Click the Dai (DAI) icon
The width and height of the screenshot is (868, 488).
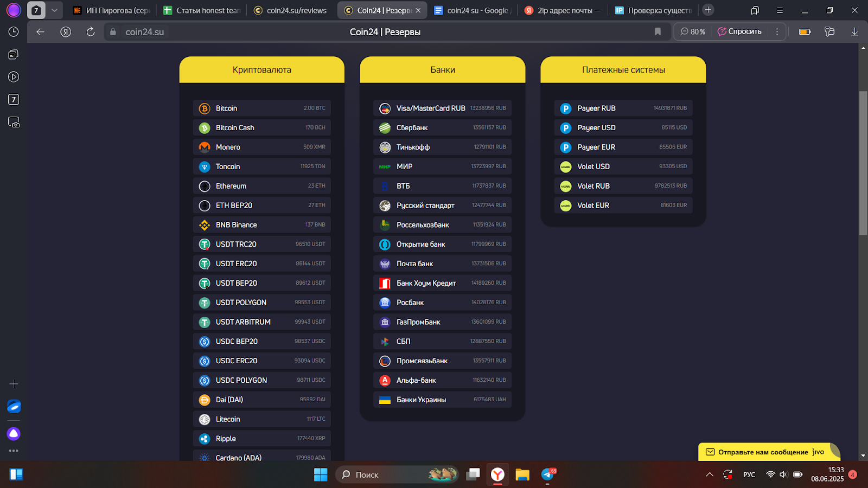tap(205, 400)
